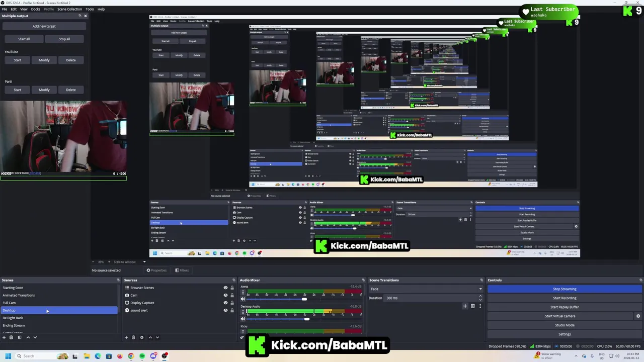Remove source with the Sources trash icon
Image resolution: width=644 pixels, height=362 pixels.
point(133,337)
